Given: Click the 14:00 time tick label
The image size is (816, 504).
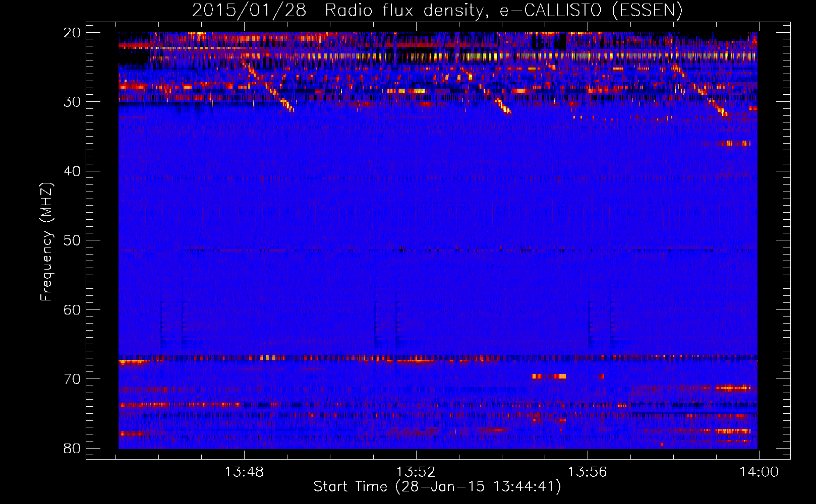Looking at the screenshot, I should click(x=759, y=472).
